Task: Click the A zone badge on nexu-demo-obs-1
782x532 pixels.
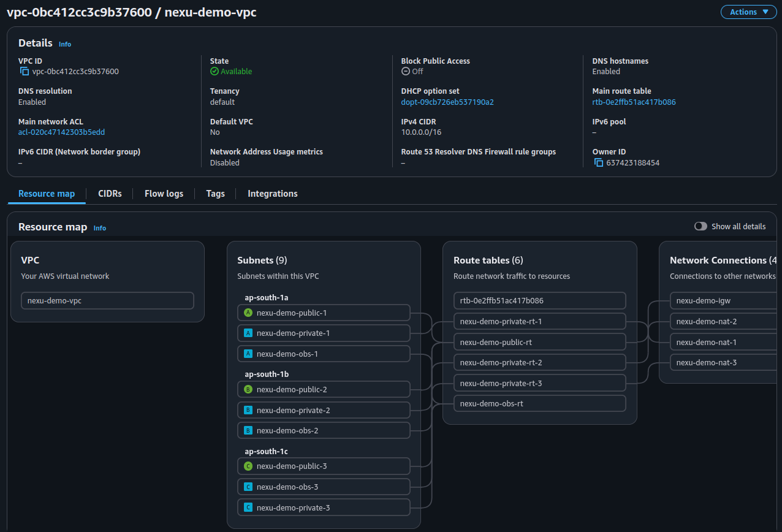Action: pos(246,354)
